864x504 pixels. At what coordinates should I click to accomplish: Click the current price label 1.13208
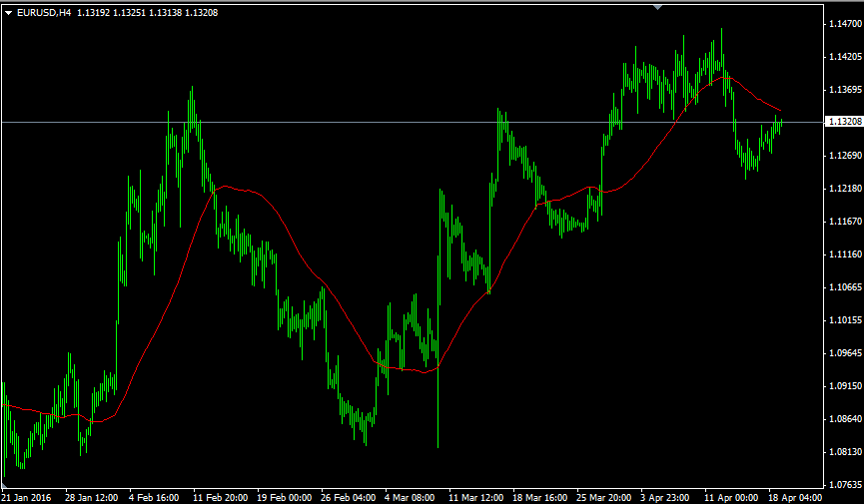(844, 122)
